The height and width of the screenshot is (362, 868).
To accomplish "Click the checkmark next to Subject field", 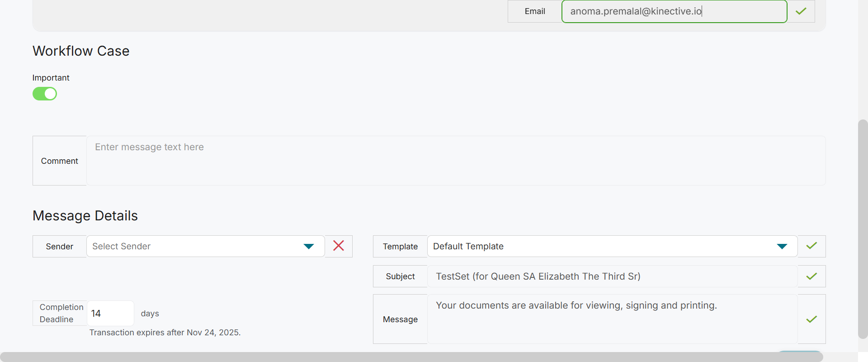I will click(x=811, y=276).
